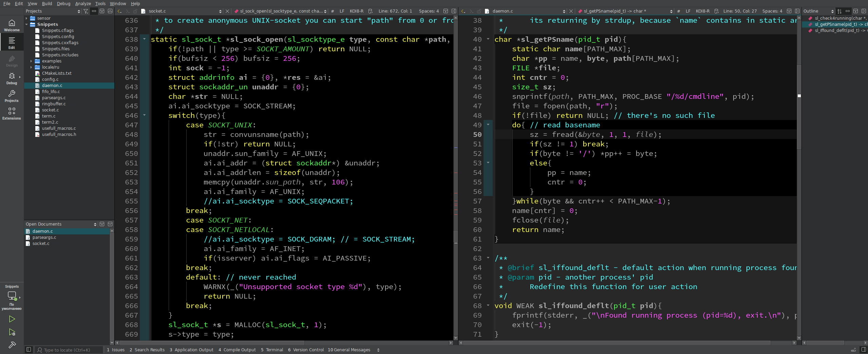Click the Spaces: 4 indent setting for socket.c

[429, 11]
